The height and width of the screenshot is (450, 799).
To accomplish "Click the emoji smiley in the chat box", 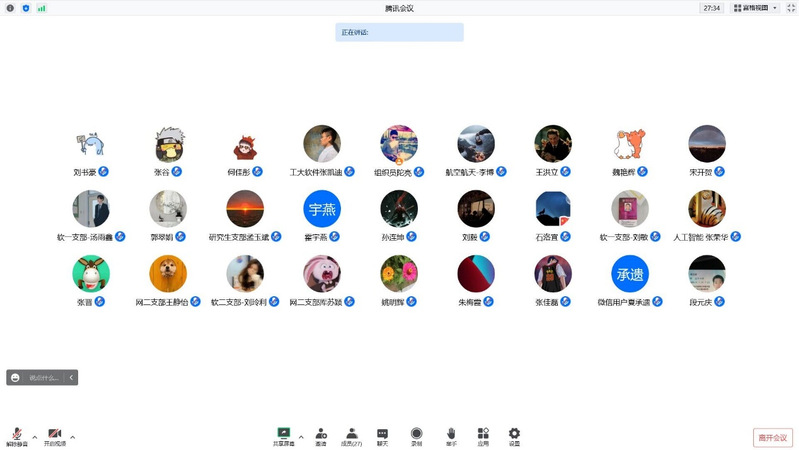I will (15, 378).
